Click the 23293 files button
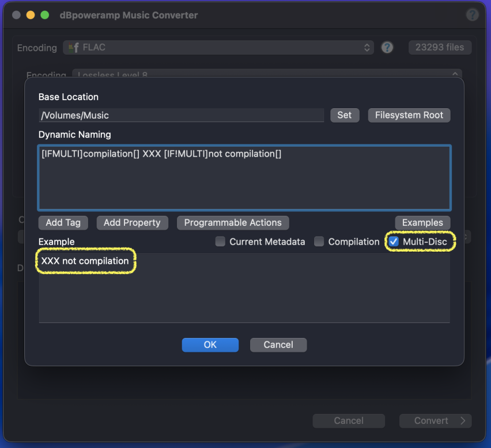Screen dimensions: 491x448 click(x=440, y=48)
